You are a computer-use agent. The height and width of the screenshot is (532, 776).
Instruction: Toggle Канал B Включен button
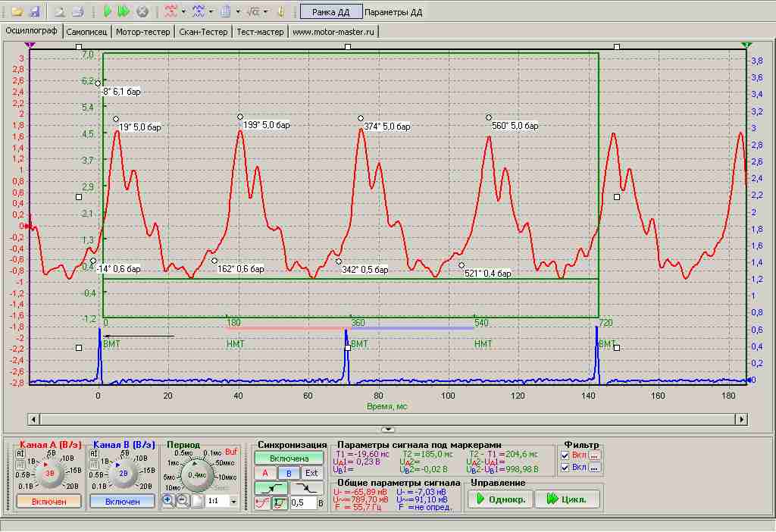(122, 502)
